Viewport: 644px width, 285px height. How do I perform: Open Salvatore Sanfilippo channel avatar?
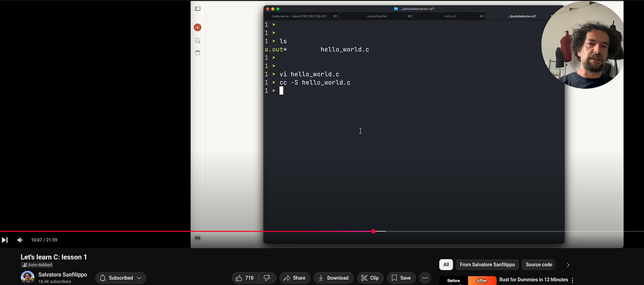(28, 278)
